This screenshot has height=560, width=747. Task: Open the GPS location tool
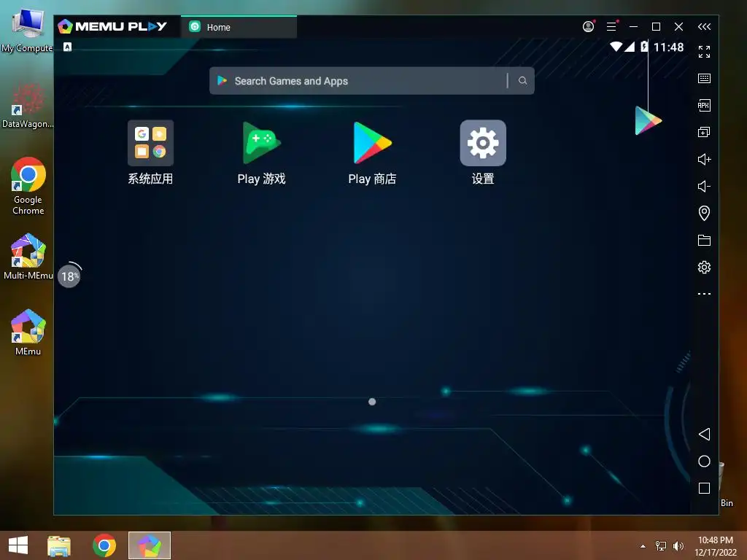point(704,213)
